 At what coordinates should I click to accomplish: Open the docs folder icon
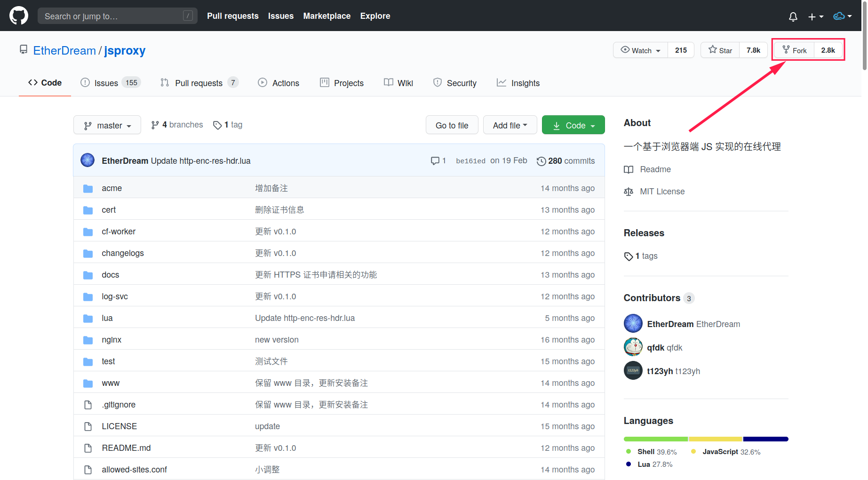[x=88, y=275]
